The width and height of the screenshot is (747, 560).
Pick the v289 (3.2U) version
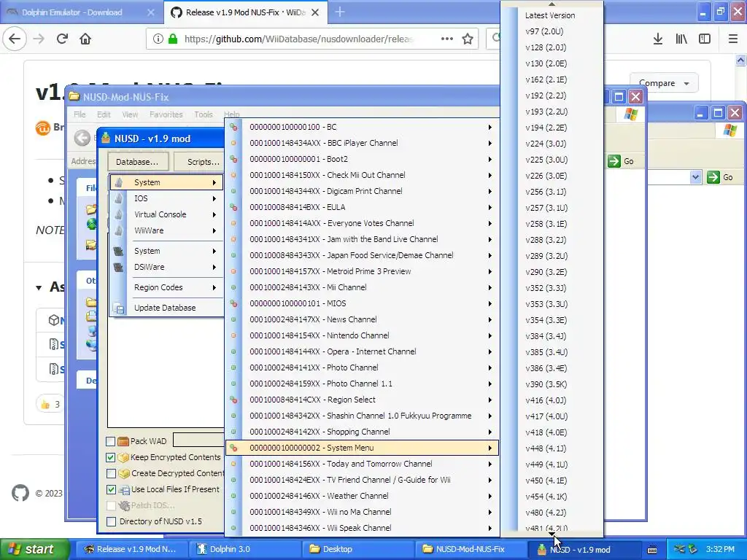(546, 256)
